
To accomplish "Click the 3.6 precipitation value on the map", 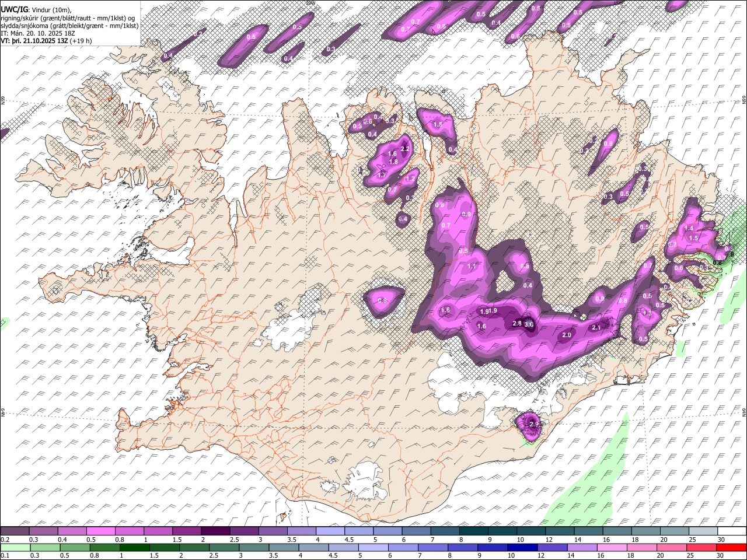I will point(529,324).
